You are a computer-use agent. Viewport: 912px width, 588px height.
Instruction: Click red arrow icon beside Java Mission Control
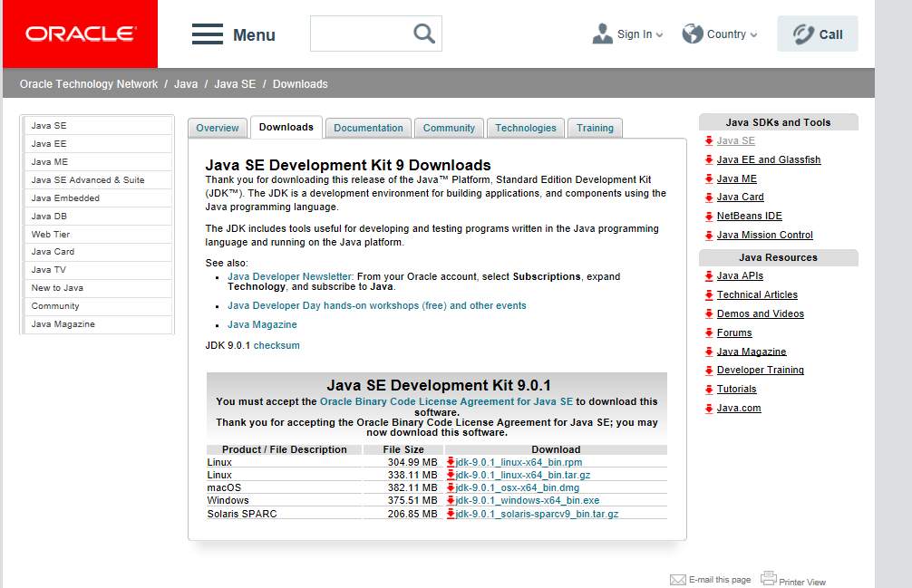tap(708, 235)
